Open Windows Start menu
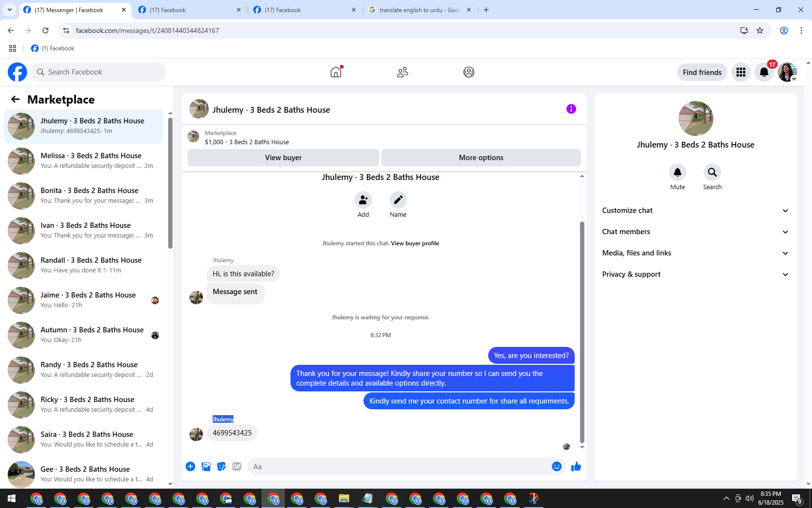This screenshot has height=508, width=812. click(12, 498)
